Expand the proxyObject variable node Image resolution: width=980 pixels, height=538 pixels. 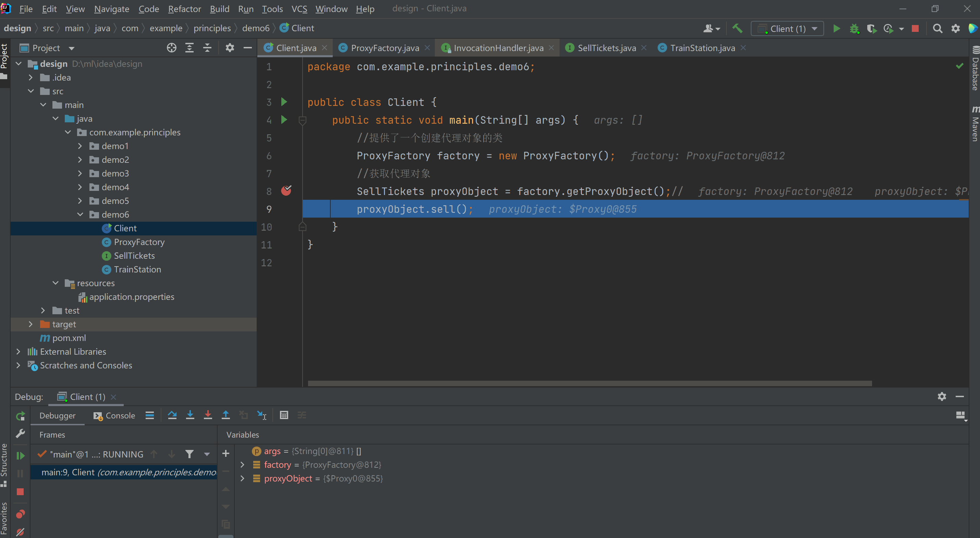pyautogui.click(x=242, y=478)
